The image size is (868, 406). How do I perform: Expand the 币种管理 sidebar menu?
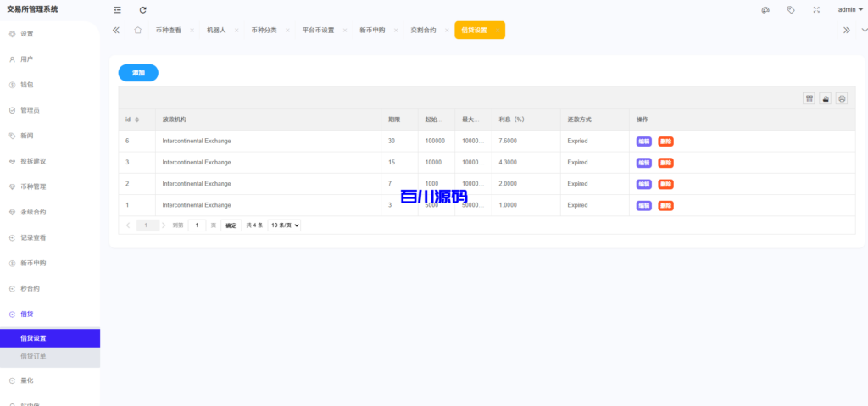tap(50, 186)
